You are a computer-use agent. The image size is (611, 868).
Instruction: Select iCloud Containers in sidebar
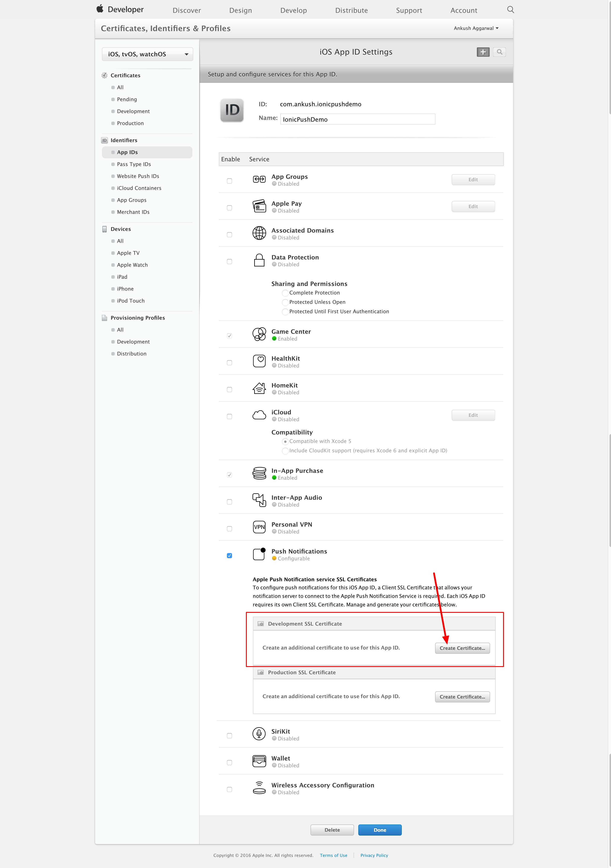(x=139, y=188)
